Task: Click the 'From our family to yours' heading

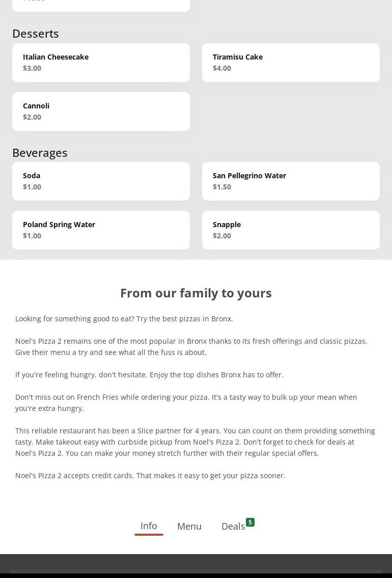Action: point(196,293)
